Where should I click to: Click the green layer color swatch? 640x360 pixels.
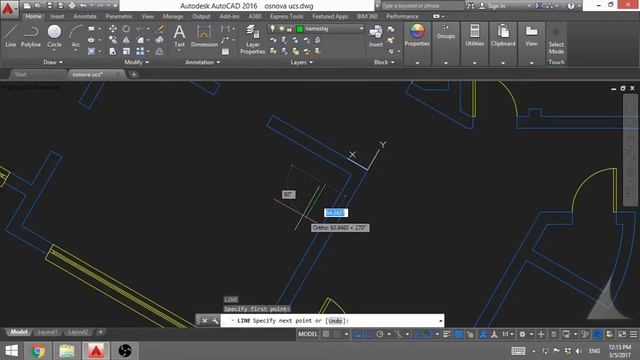tap(300, 29)
